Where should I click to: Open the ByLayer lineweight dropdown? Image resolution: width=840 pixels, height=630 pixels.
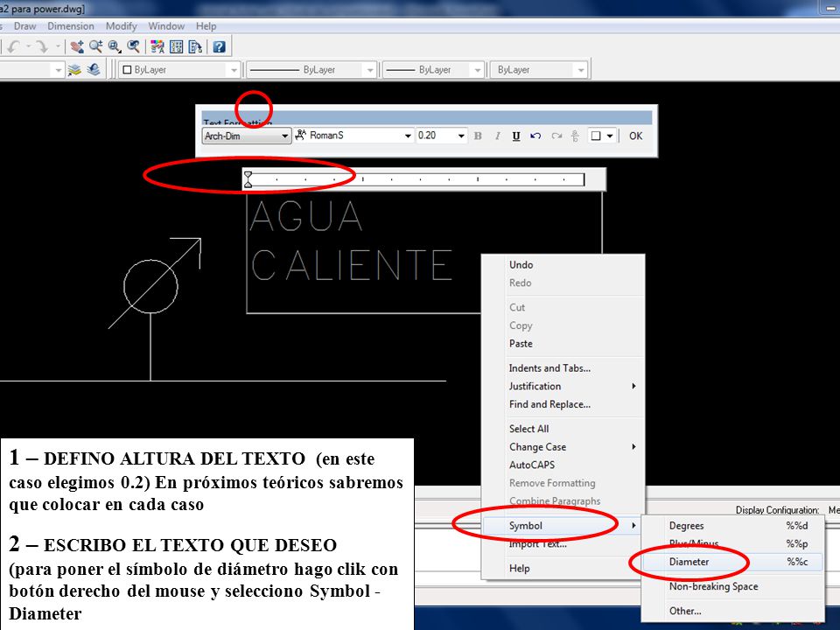tap(433, 70)
